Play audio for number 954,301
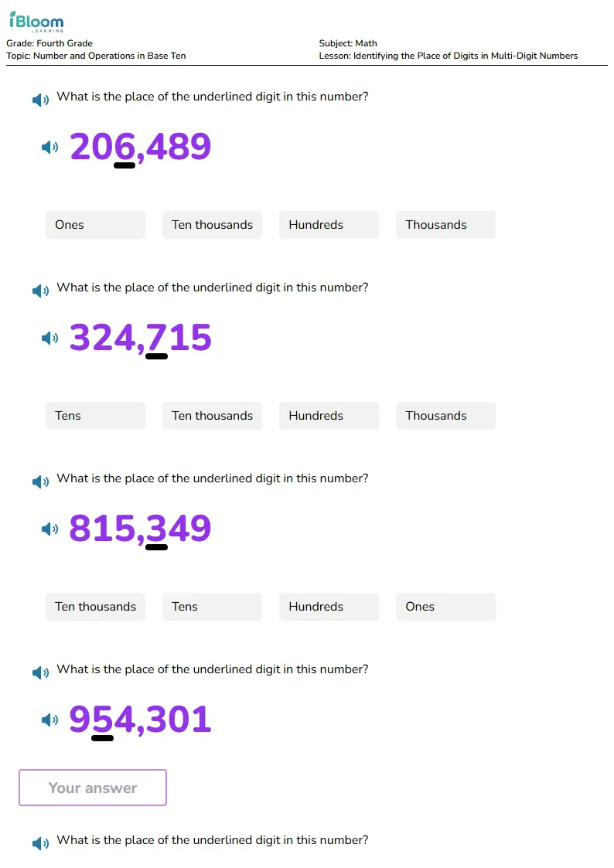 (x=49, y=720)
